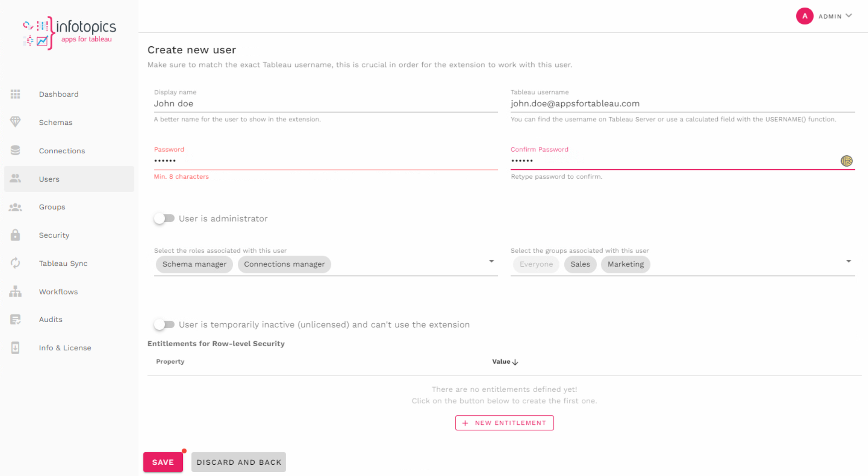Expand the groups selection dropdown arrow
The image size is (868, 476).
tap(848, 261)
